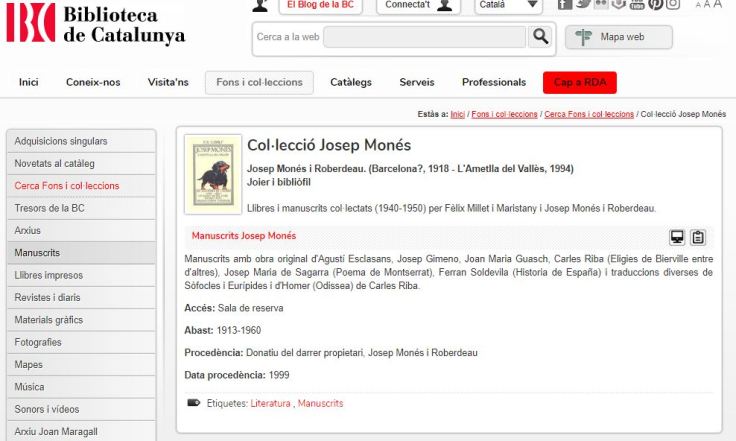This screenshot has width=736, height=441.
Task: Focus the Cerca a la web field
Action: pos(424,37)
